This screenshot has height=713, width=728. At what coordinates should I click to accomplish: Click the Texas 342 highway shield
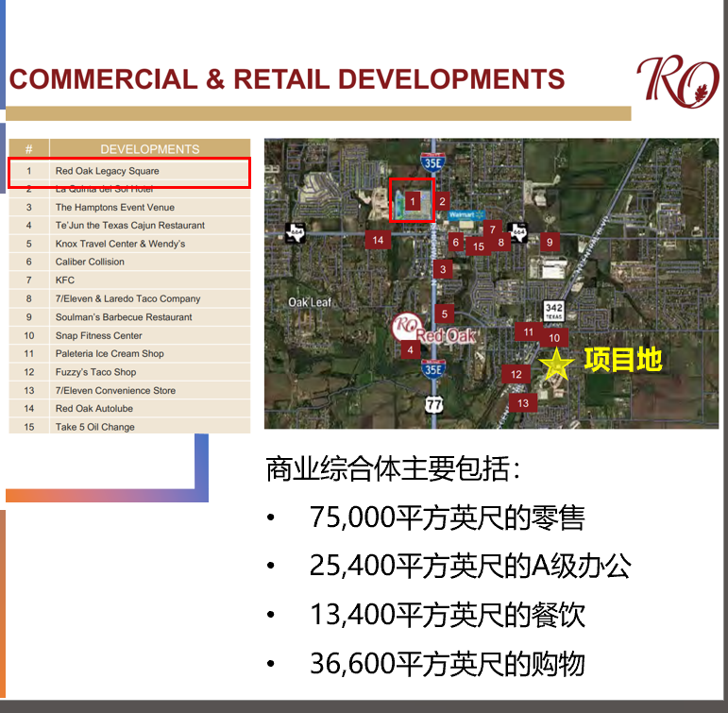pyautogui.click(x=554, y=312)
